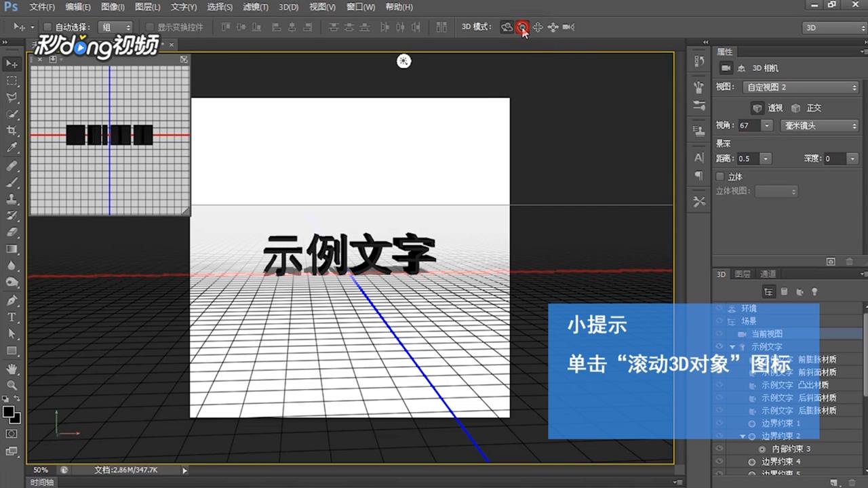Toggle Quick Mask mode
The width and height of the screenshot is (868, 488).
12,434
